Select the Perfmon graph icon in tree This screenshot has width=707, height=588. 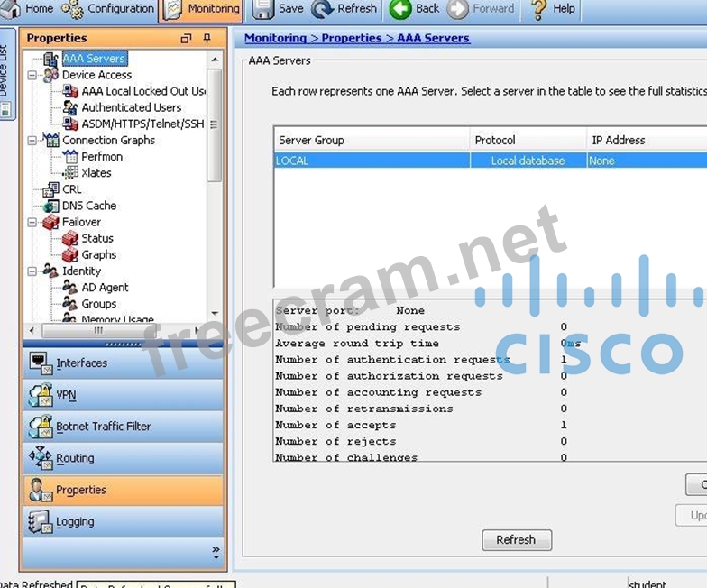click(70, 157)
